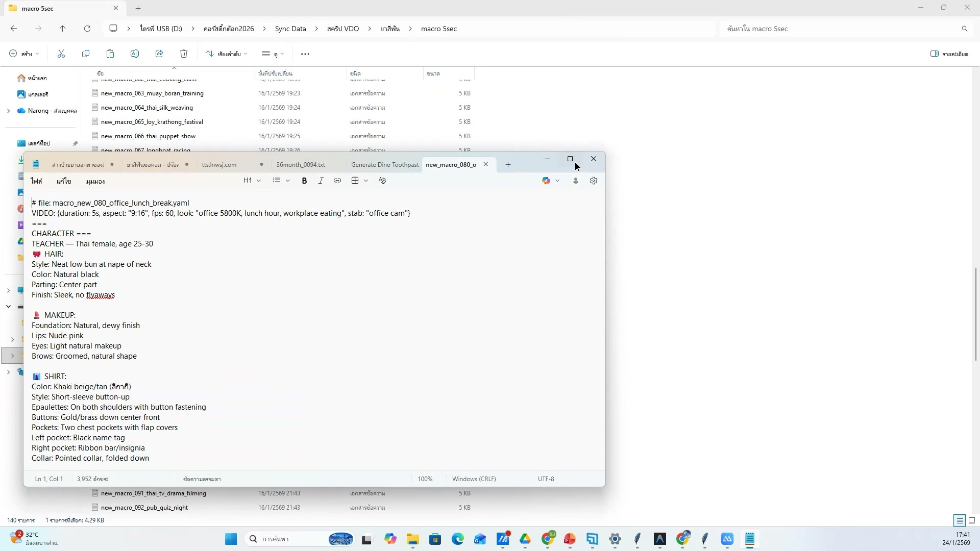Open the list style dropdown
Viewport: 980px width, 551px height.
coord(281,181)
